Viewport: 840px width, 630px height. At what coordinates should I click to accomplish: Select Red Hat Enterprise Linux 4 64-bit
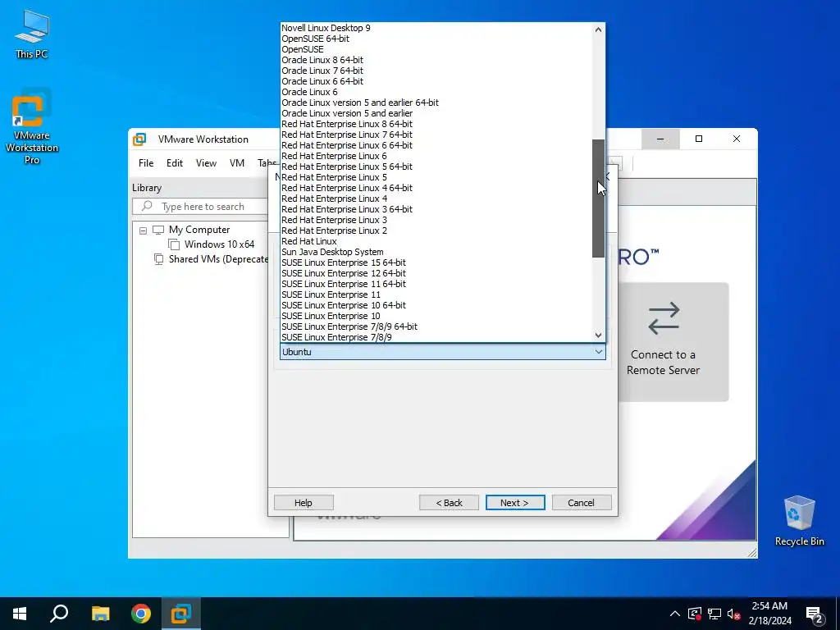click(x=347, y=188)
